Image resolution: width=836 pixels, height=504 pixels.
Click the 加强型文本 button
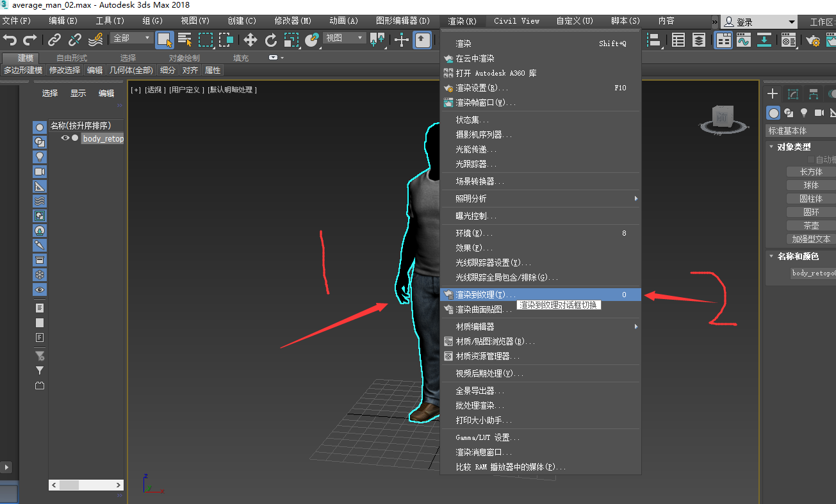tap(811, 239)
